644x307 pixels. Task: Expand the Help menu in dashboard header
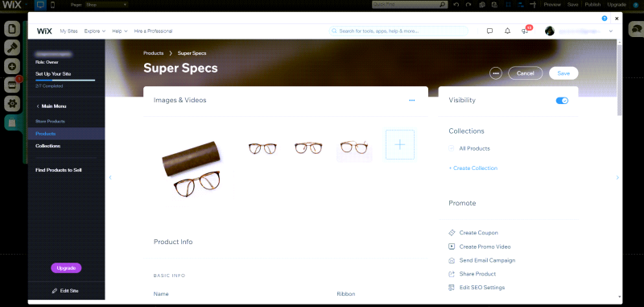coord(120,31)
